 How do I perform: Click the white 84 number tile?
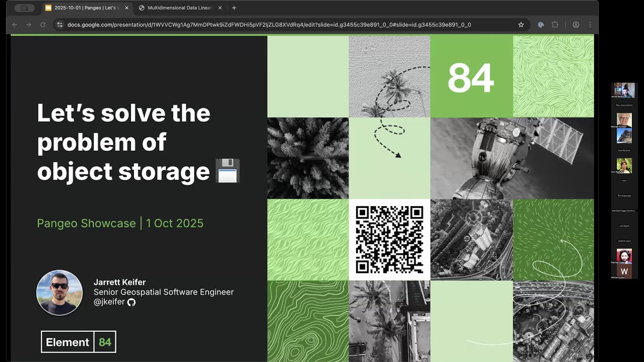[471, 78]
